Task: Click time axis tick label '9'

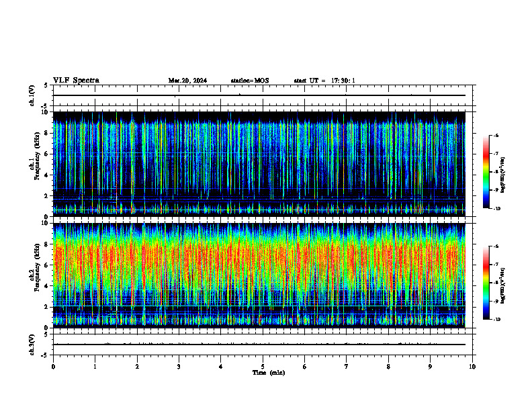Action: point(430,367)
